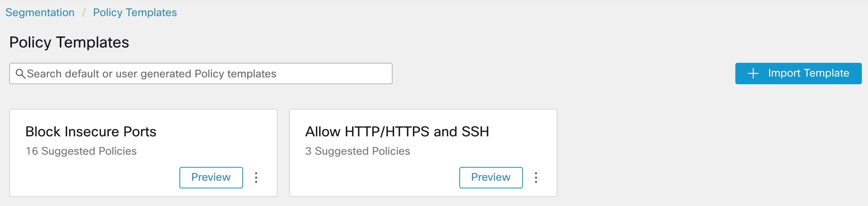868x206 pixels.
Task: Click the Policy Templates page heading
Action: 69,43
